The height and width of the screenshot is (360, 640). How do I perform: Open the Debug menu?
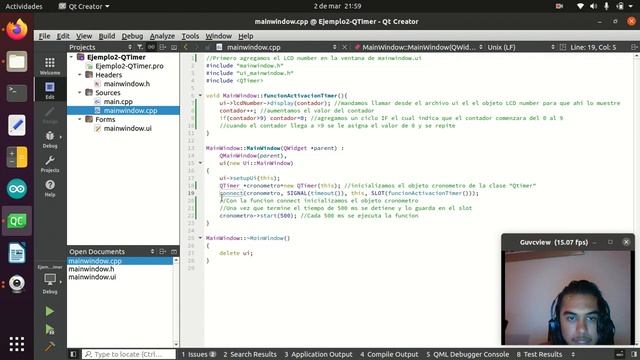[x=132, y=36]
